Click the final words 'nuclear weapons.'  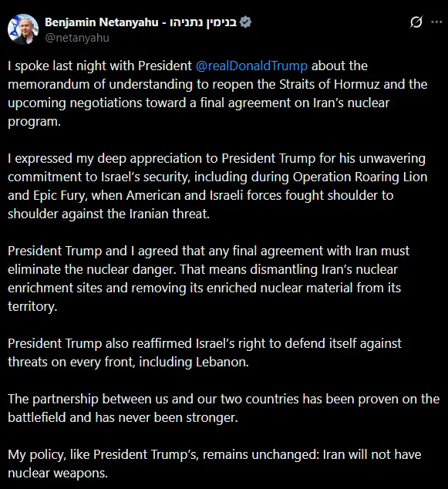[58, 473]
